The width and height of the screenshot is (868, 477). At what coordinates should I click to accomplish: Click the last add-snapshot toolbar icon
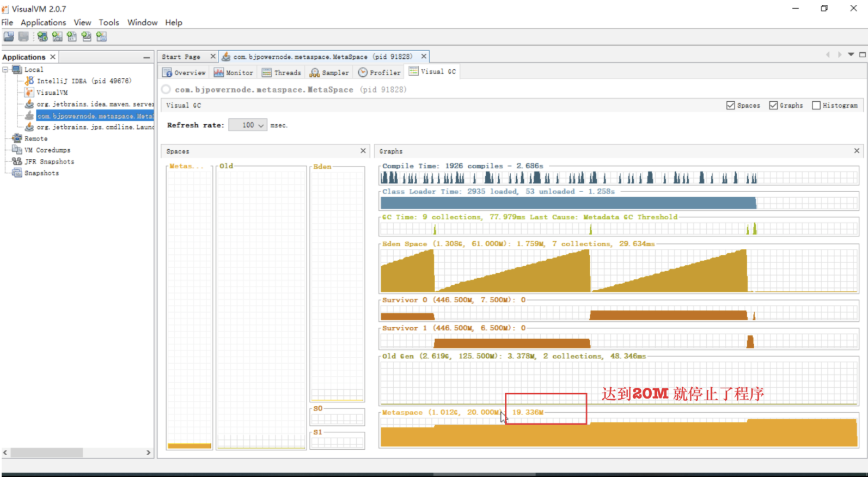[x=101, y=36]
